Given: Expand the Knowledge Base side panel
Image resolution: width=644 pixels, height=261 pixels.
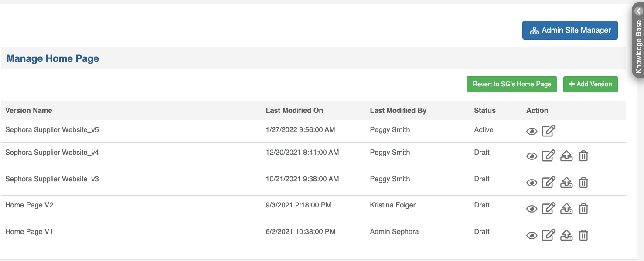Looking at the screenshot, I should [638, 12].
